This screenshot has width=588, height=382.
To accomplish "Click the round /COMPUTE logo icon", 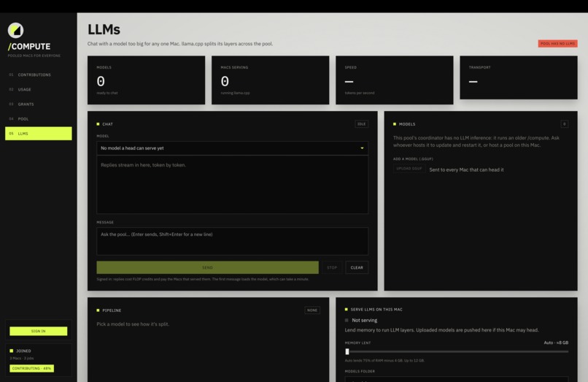I will pos(16,31).
